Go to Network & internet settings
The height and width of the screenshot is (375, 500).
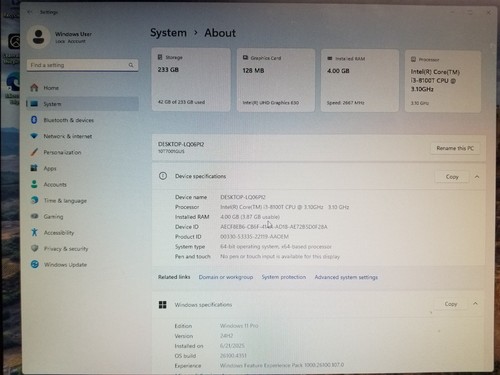pyautogui.click(x=82, y=136)
